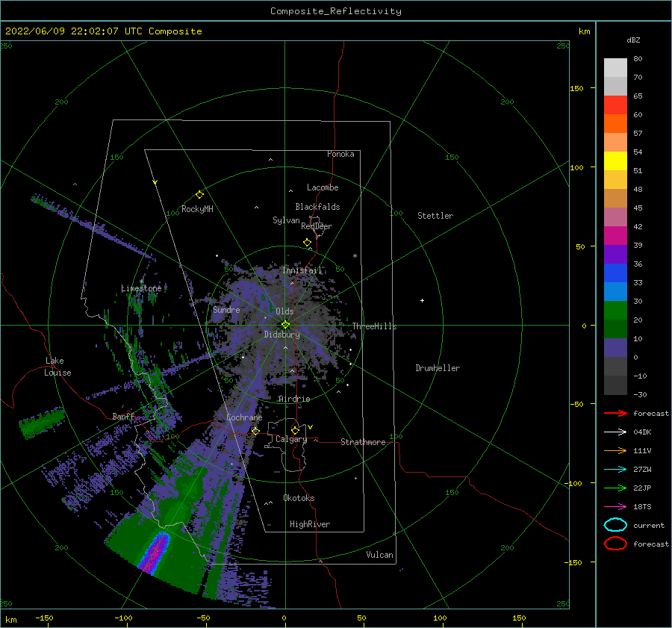Click the Blackfalds town label

(x=317, y=207)
